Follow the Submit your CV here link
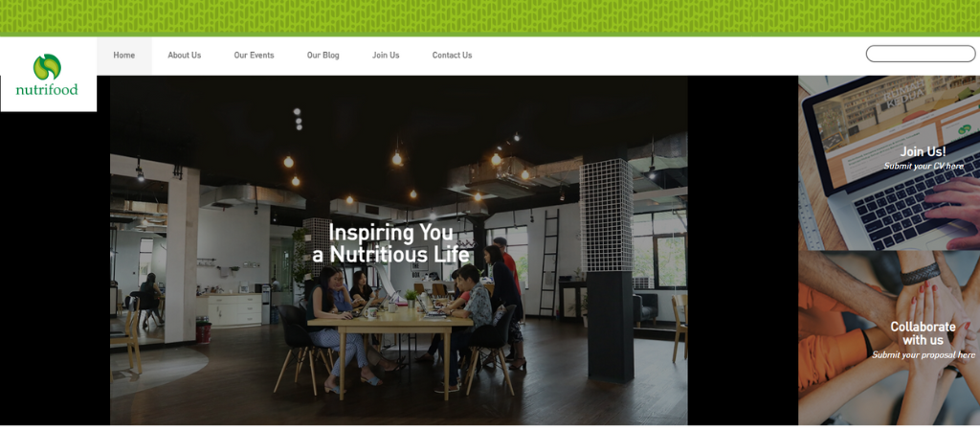The image size is (980, 431). click(x=924, y=167)
